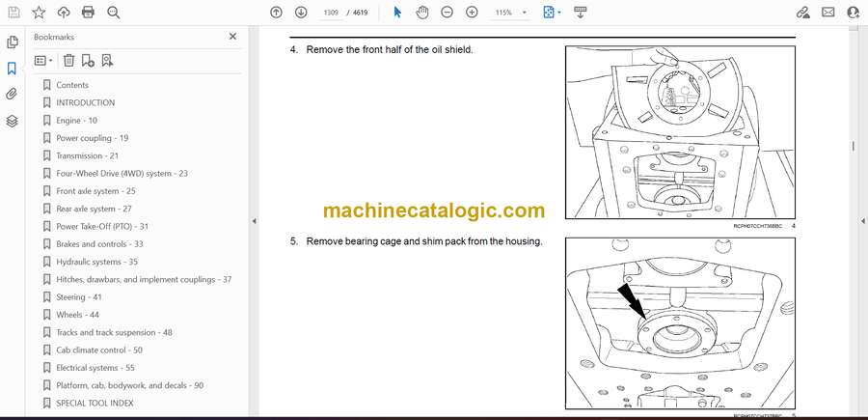Share a link to the document

pyautogui.click(x=802, y=13)
